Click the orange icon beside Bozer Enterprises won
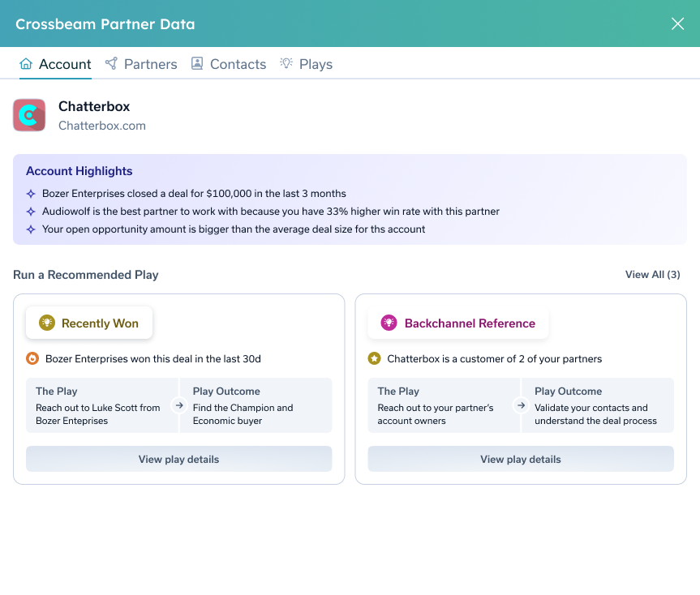 32,358
